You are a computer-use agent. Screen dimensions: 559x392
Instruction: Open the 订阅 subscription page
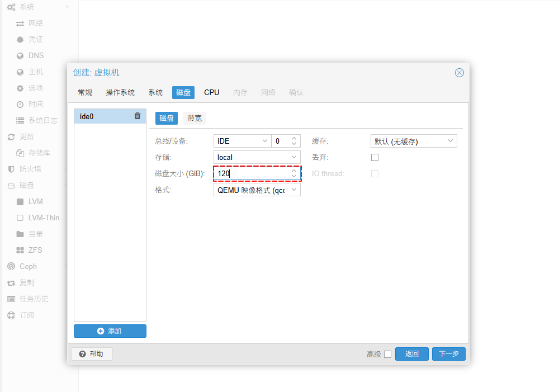pos(26,315)
